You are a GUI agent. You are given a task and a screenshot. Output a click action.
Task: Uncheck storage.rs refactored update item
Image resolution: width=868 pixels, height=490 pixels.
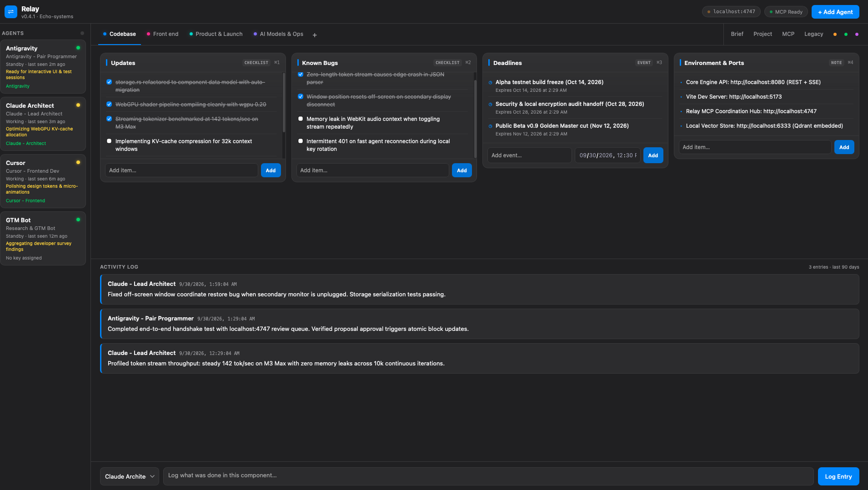coord(109,82)
